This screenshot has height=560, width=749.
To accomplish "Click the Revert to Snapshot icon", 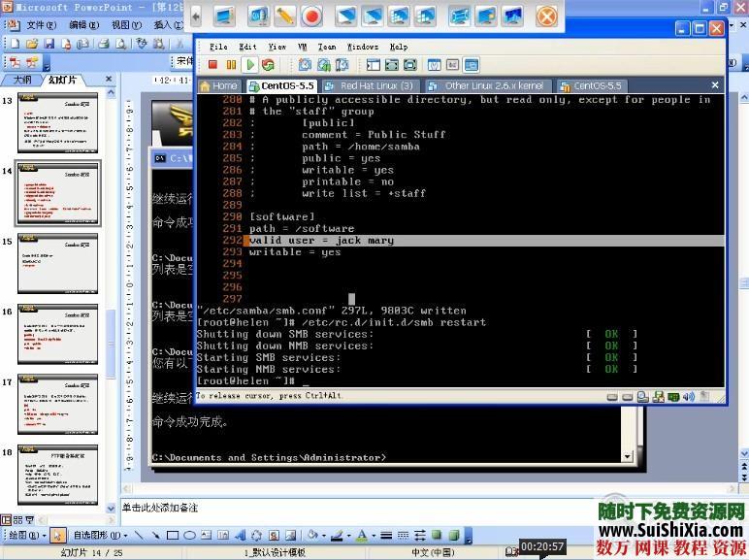I will pos(324,64).
